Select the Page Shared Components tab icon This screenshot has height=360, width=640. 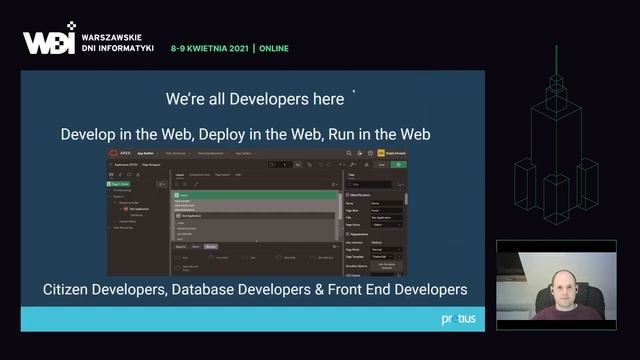point(138,174)
